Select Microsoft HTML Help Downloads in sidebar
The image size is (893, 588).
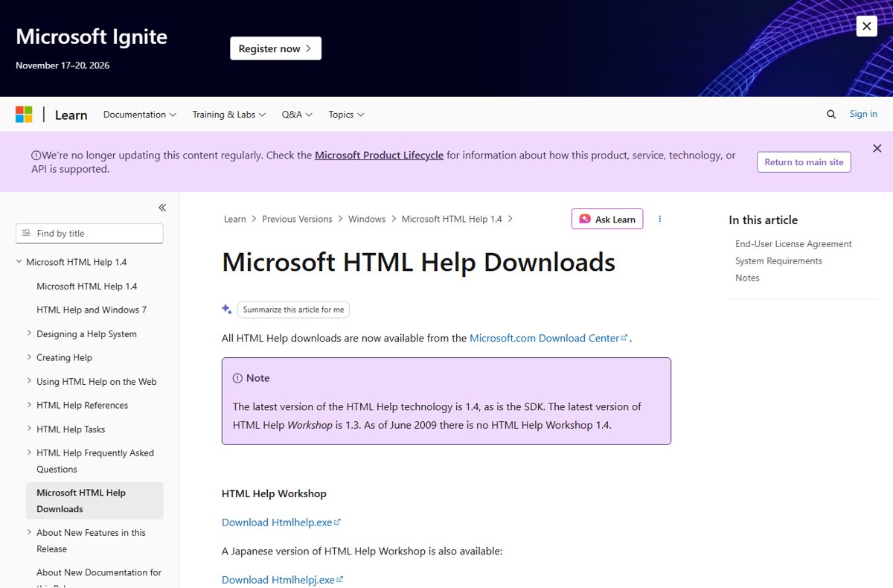pos(95,501)
